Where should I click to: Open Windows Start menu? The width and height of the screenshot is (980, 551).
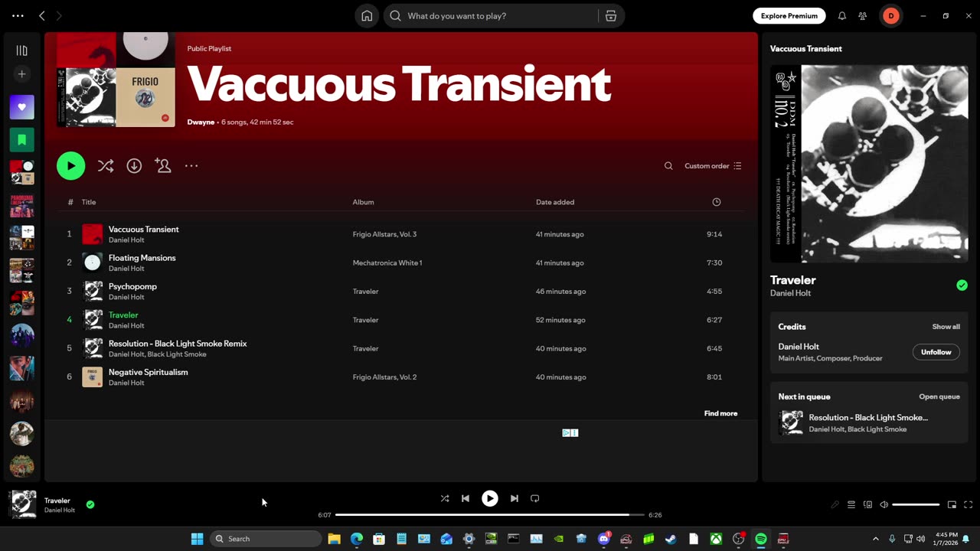198,539
